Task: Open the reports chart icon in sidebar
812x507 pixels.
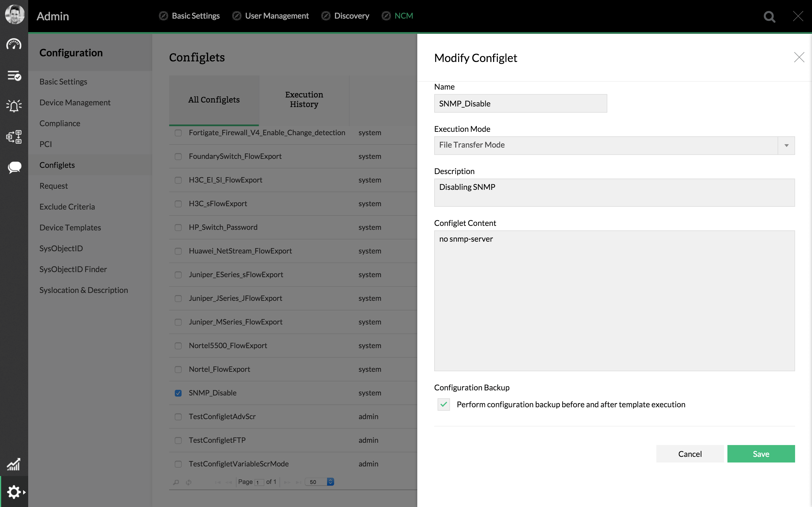Action: click(14, 464)
